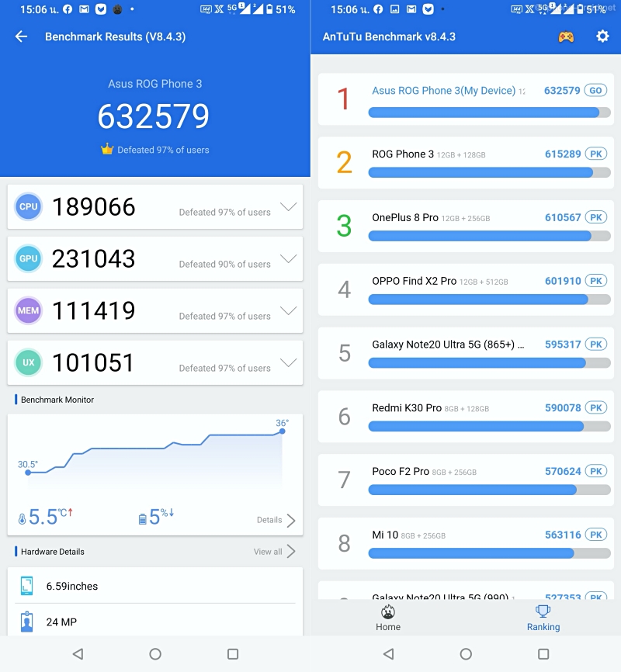Tap PK button for Galaxy Note20 Ultra 5G (865+)
Image resolution: width=621 pixels, height=672 pixels.
596,344
